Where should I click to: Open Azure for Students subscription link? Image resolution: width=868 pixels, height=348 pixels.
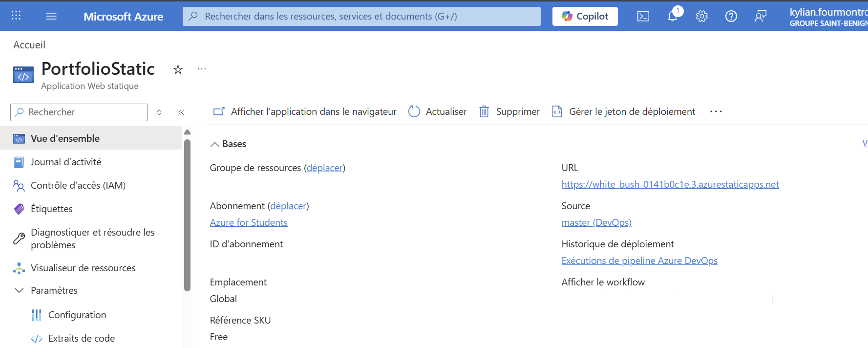click(x=249, y=222)
